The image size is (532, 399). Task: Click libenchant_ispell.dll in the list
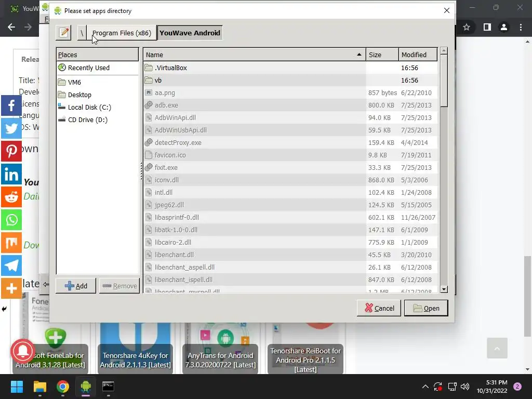click(290, 280)
